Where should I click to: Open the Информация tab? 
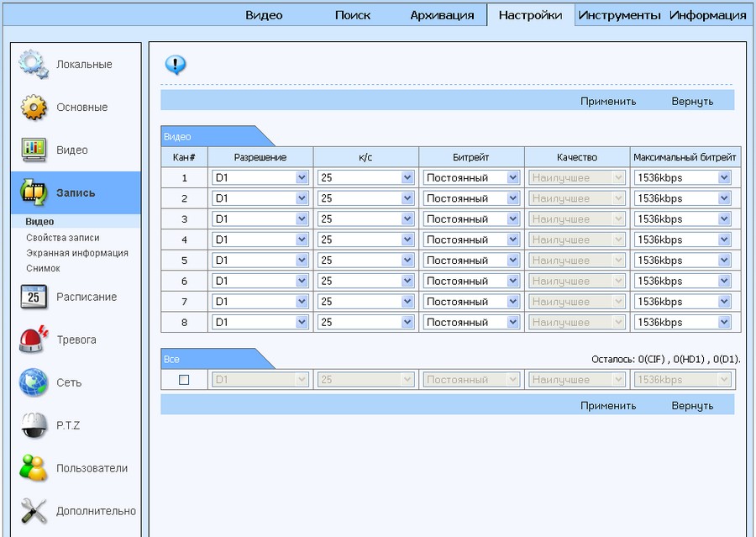[708, 15]
